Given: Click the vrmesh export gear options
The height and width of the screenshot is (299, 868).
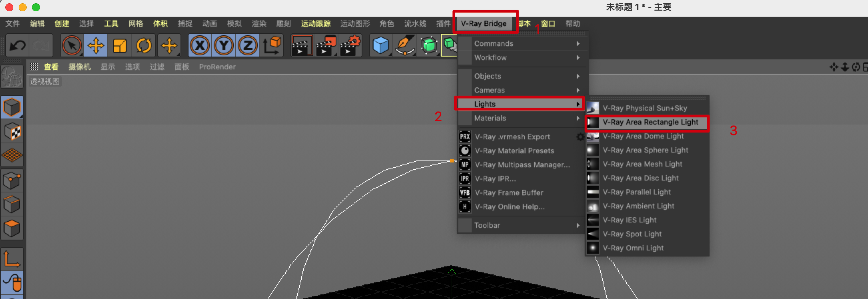Looking at the screenshot, I should point(580,137).
